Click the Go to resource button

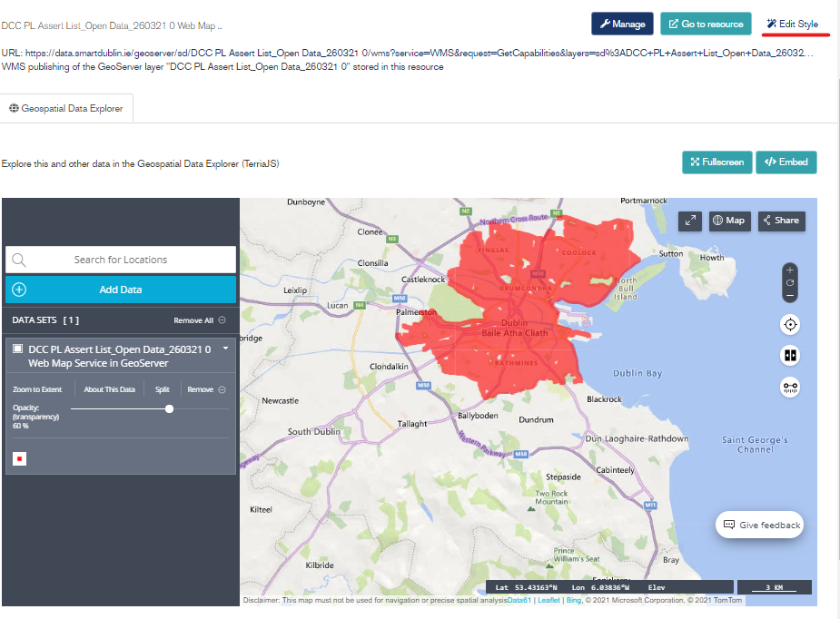click(706, 25)
